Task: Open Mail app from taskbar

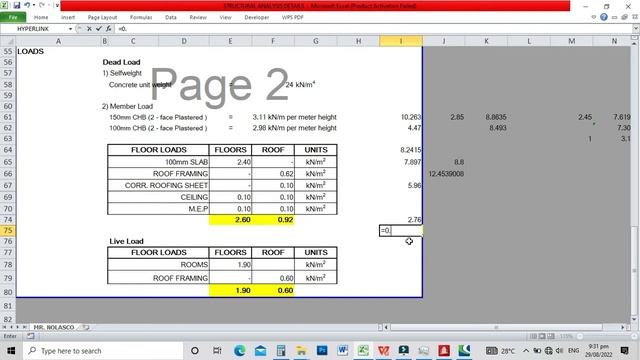Action: pos(260,351)
